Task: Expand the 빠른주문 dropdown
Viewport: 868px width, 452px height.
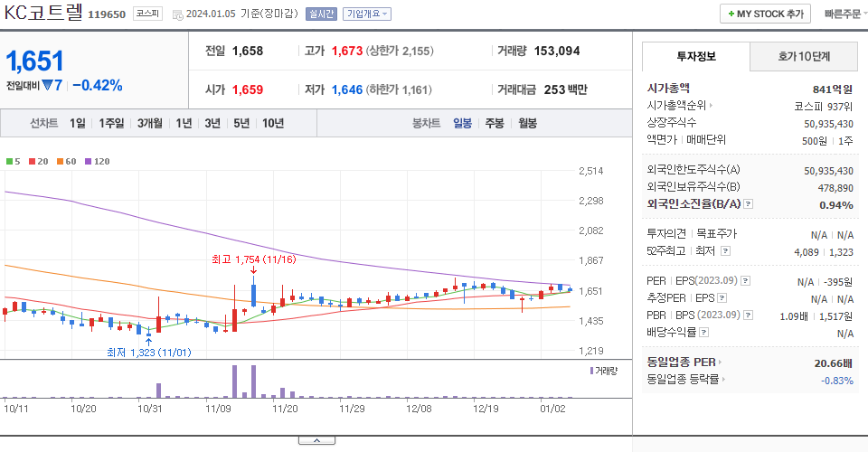Action: (x=845, y=14)
